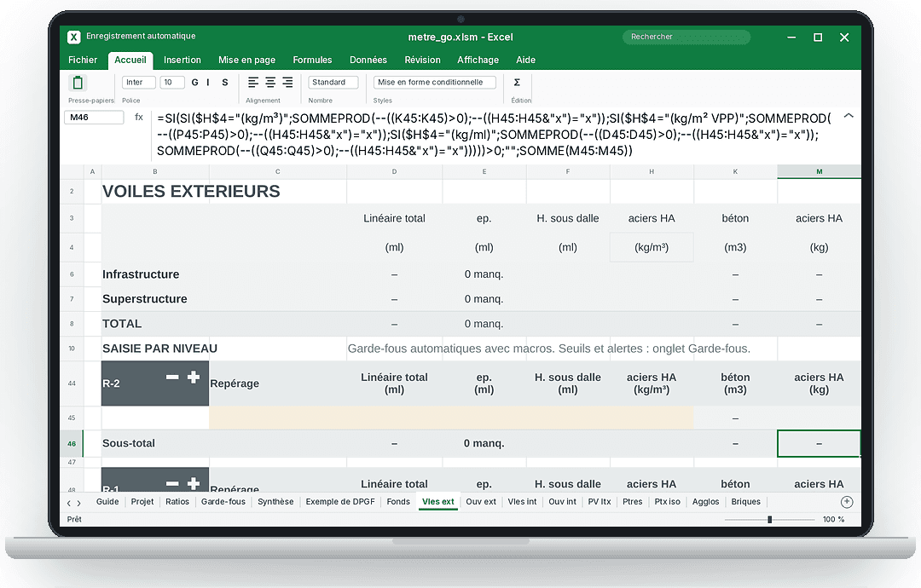
Task: Switch to the Accueil ribbon tab
Action: [x=130, y=60]
